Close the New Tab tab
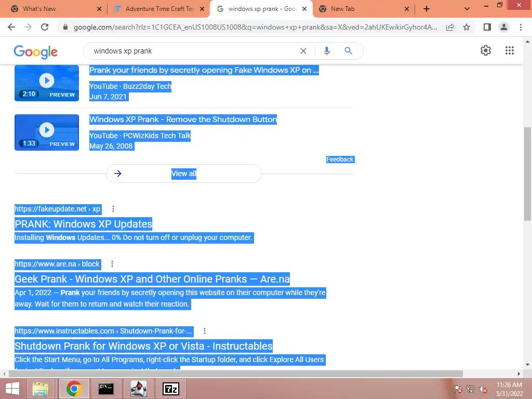 (x=407, y=9)
